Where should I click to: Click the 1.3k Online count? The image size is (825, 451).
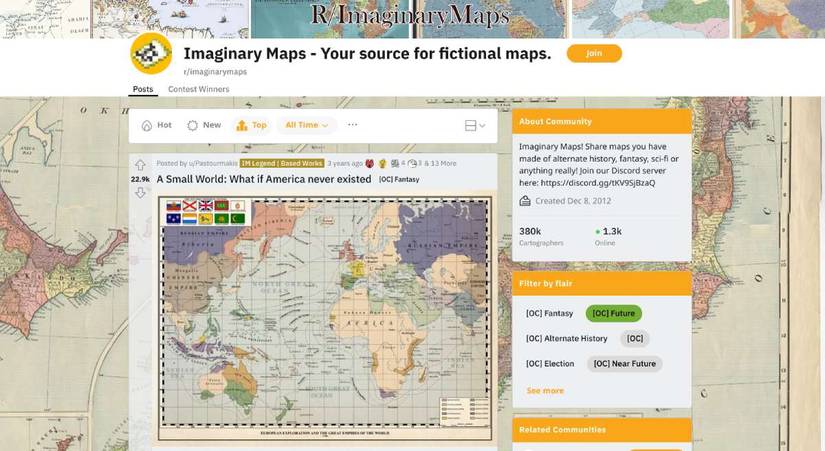click(609, 236)
